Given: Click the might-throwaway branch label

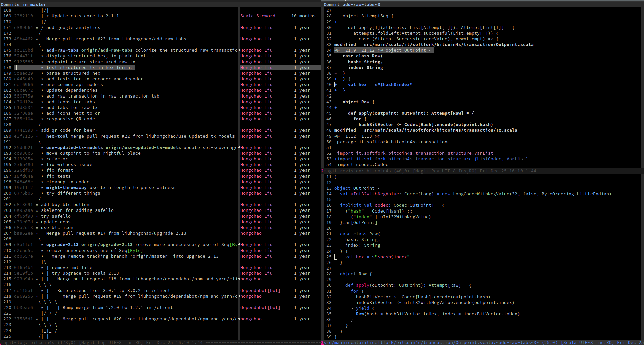Looking at the screenshot, I should click(x=66, y=188).
